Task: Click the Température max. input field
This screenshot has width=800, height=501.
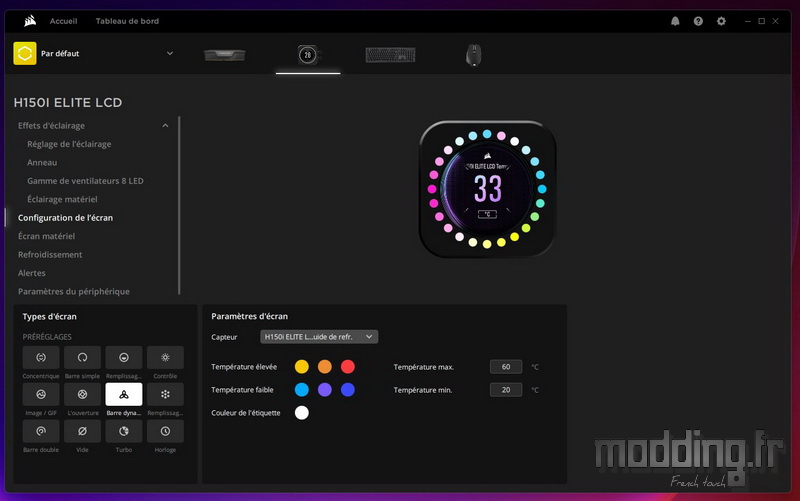Action: pyautogui.click(x=506, y=366)
